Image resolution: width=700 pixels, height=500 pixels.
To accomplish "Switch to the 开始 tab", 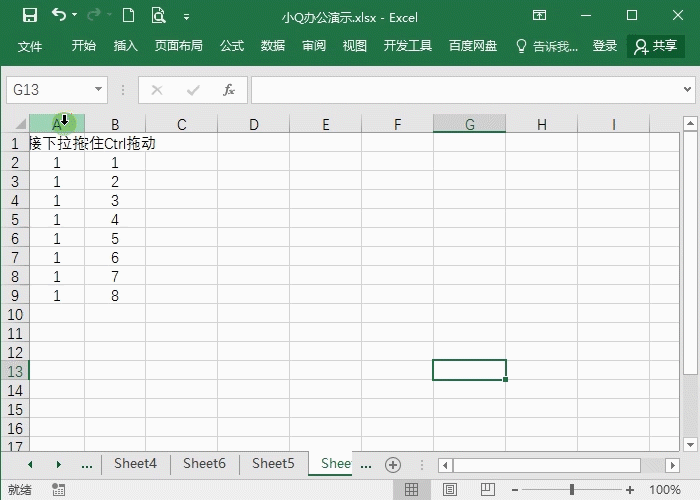I will pos(84,46).
